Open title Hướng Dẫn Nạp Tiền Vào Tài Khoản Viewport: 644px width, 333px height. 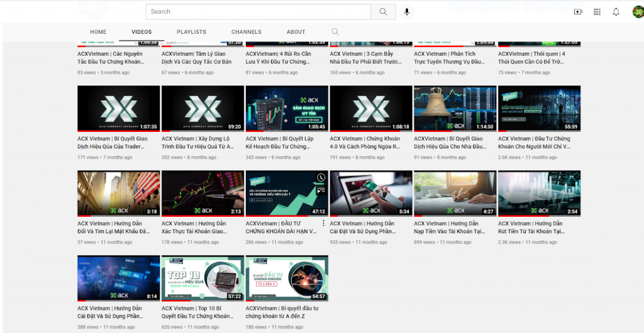(450, 227)
